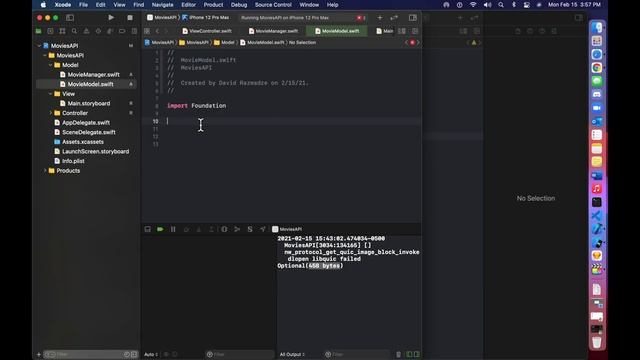Screen dimensions: 640x360
Task: Select the Project navigator folder icon
Action: [38, 31]
